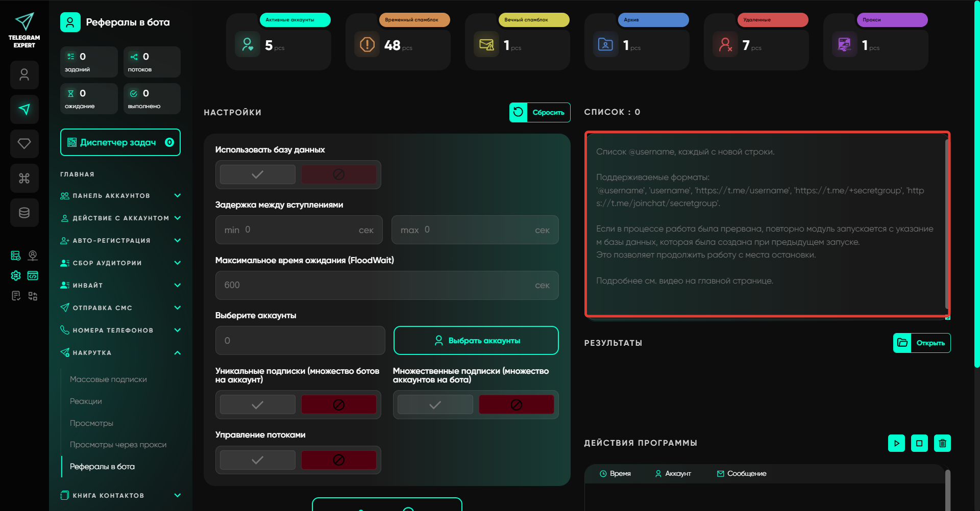Screen dimensions: 980x511
Task: Click the FloodWait max wait input field
Action: (378, 286)
